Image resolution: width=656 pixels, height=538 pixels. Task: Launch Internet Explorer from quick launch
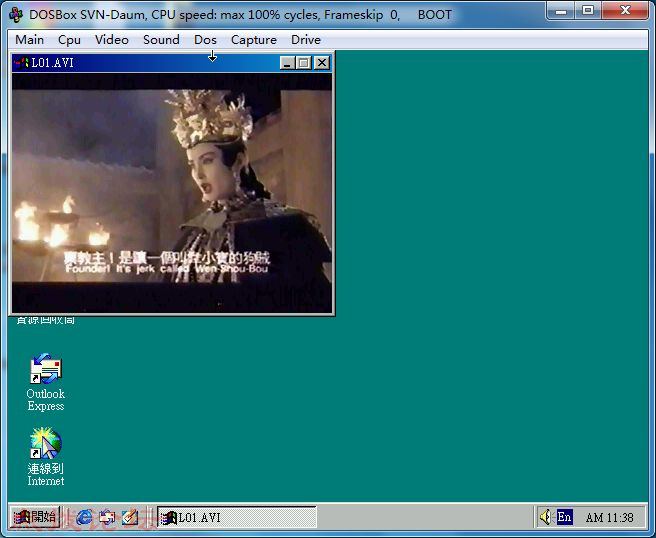(x=84, y=518)
